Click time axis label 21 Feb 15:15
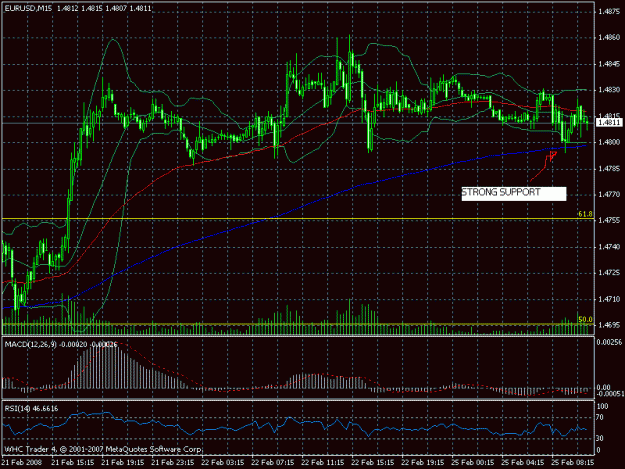Screen dimensions: 625x469 [73, 462]
